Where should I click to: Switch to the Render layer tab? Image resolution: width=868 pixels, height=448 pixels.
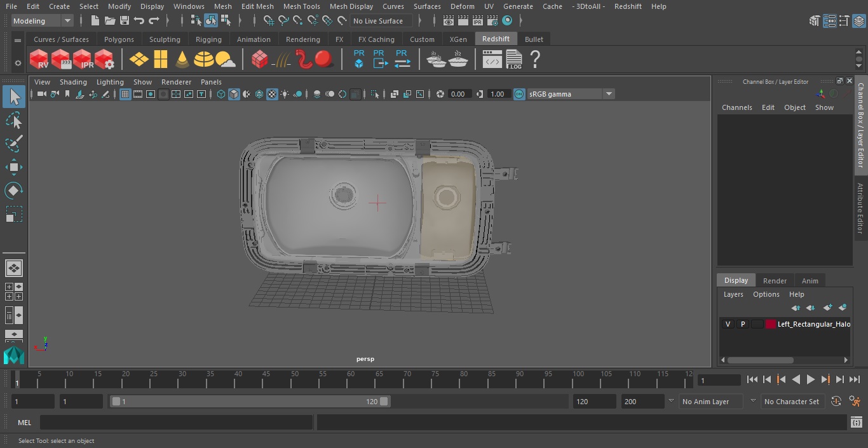pyautogui.click(x=775, y=281)
